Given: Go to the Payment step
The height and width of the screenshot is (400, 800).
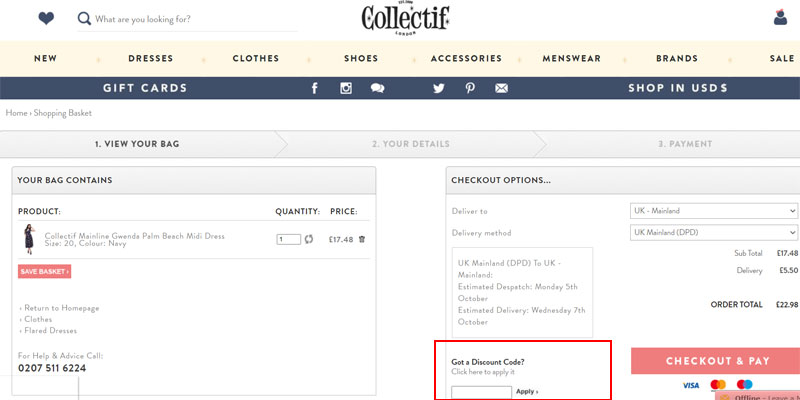Looking at the screenshot, I should (685, 144).
